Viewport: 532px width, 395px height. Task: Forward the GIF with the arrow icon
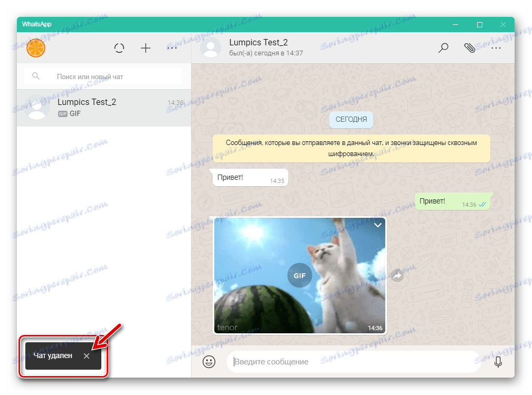[x=397, y=275]
